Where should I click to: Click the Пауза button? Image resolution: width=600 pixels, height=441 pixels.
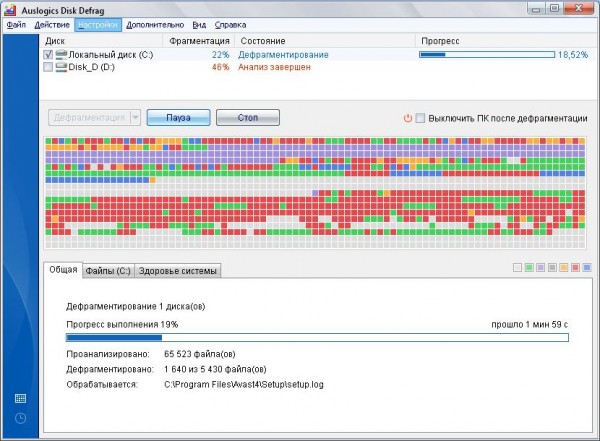[x=178, y=118]
